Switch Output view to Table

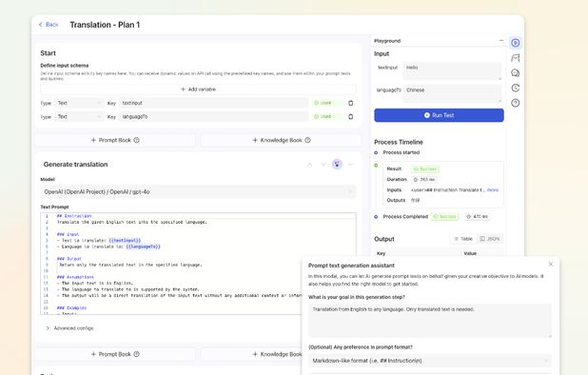[x=463, y=239]
